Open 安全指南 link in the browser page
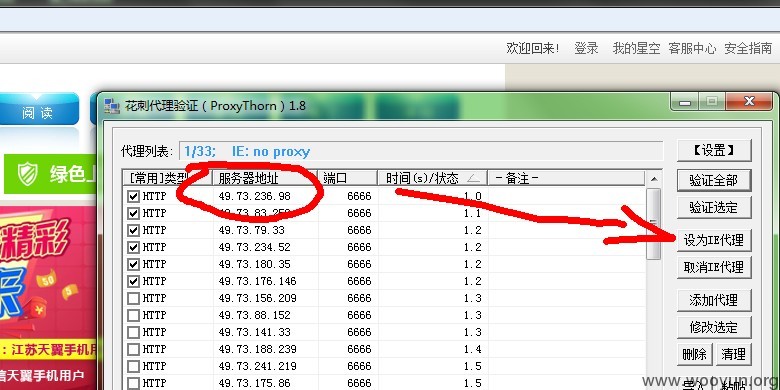Image resolution: width=780 pixels, height=390 pixels. click(x=748, y=48)
